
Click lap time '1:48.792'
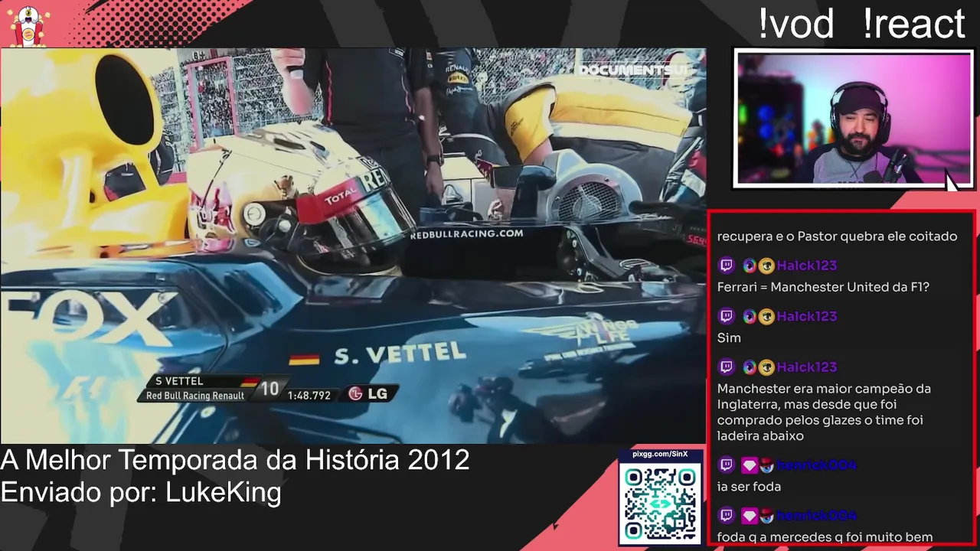[x=309, y=396]
